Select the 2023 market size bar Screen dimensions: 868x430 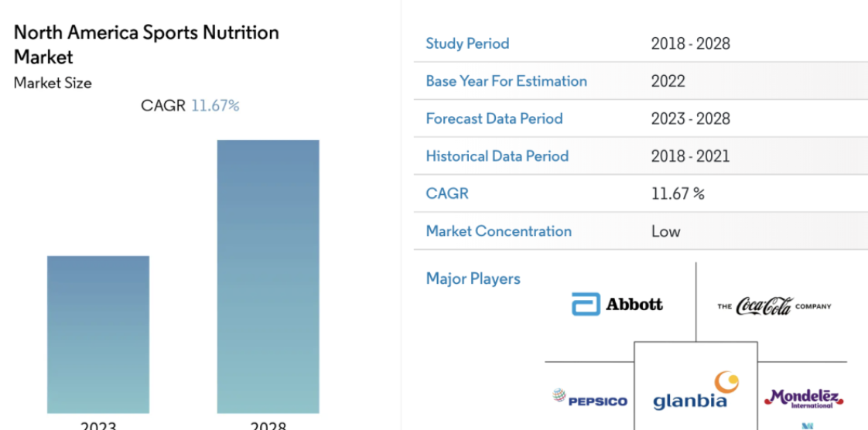(x=98, y=334)
